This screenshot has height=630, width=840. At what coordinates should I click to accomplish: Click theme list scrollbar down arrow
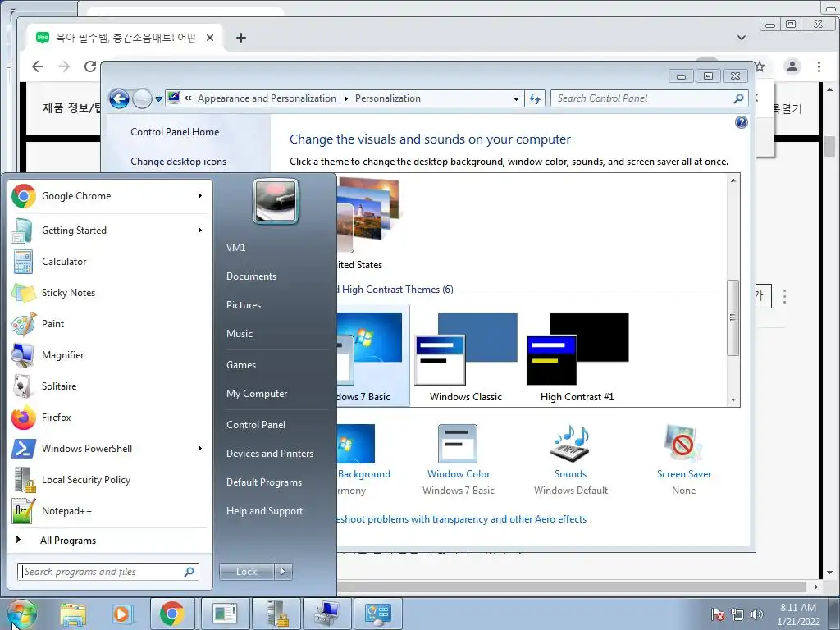733,400
